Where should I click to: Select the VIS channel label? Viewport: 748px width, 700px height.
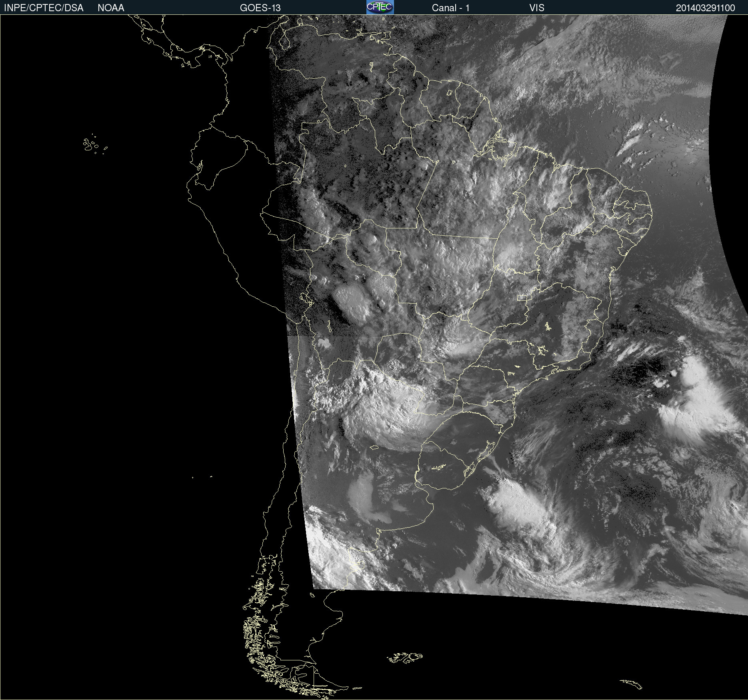pyautogui.click(x=537, y=8)
